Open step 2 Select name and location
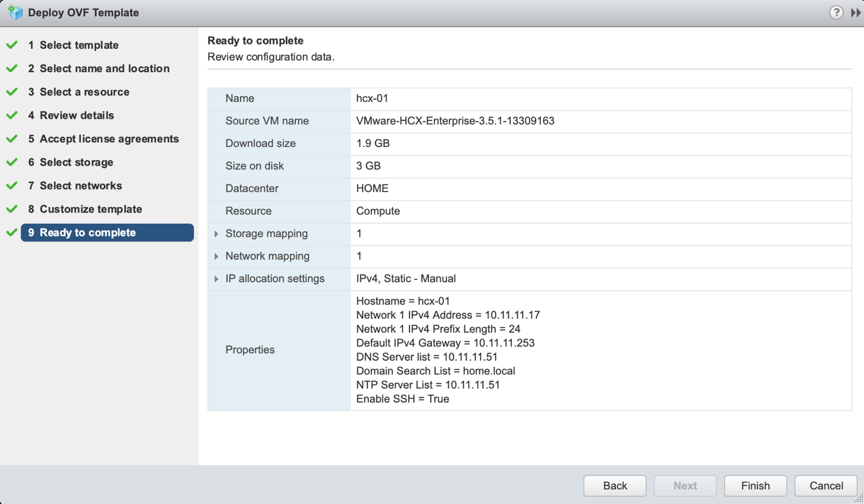864x504 pixels. [x=104, y=68]
